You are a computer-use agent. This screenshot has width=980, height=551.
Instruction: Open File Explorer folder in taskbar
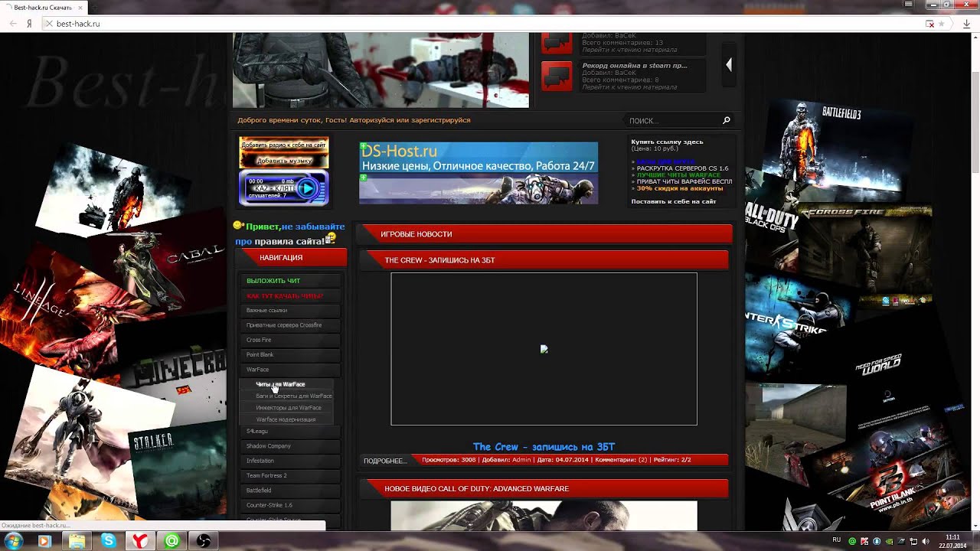[x=77, y=541]
